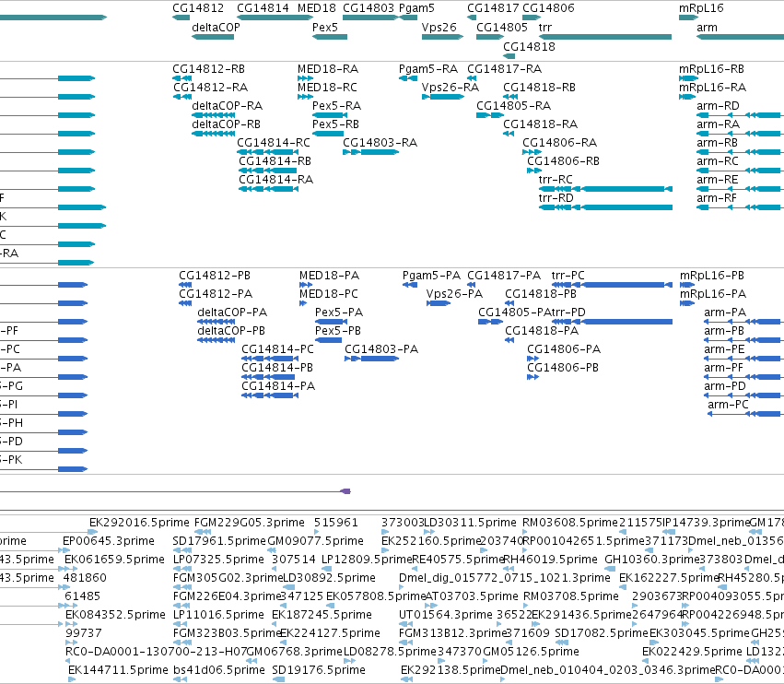Select EST label 'EK292016.5prime'
This screenshot has width=784, height=684.
coord(139,523)
